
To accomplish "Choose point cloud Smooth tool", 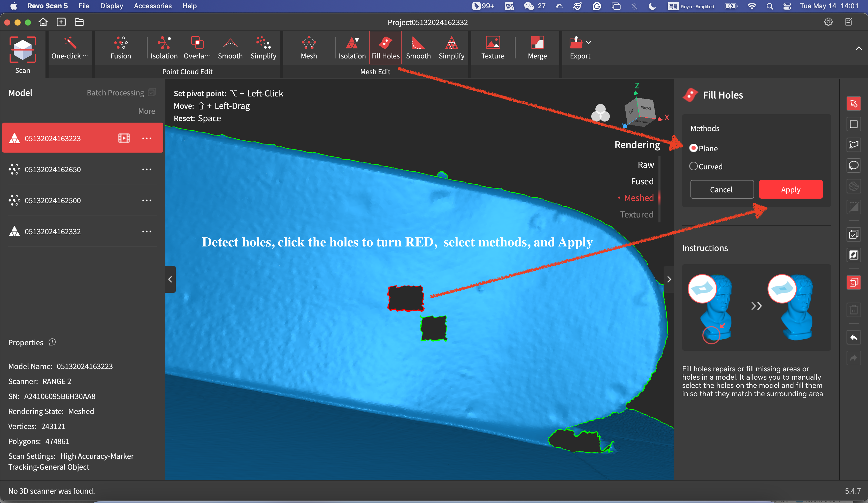I will (x=230, y=48).
